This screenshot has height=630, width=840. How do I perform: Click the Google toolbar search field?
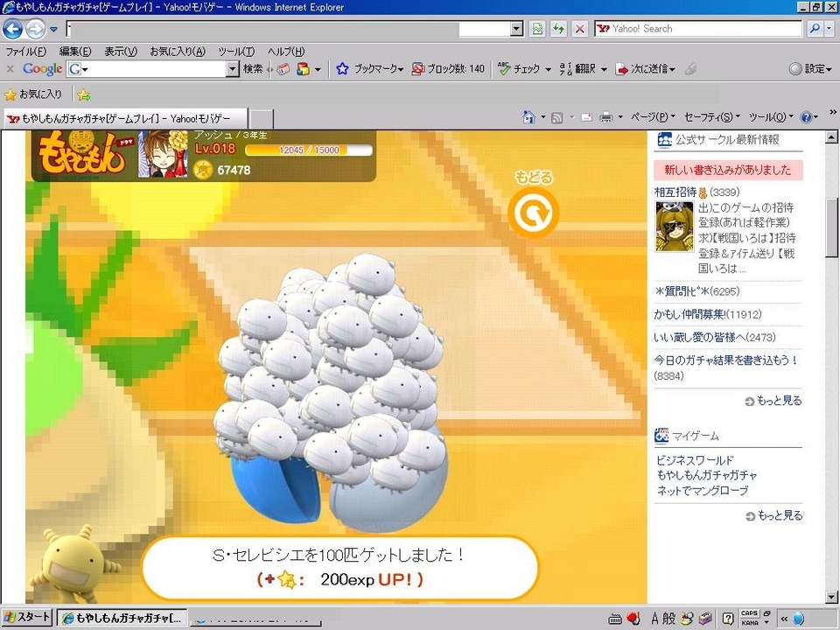pyautogui.click(x=152, y=68)
